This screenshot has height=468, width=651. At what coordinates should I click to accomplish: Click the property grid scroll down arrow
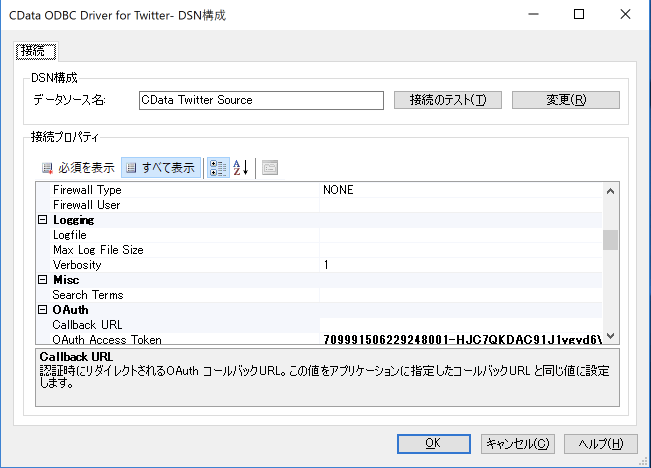tap(610, 336)
